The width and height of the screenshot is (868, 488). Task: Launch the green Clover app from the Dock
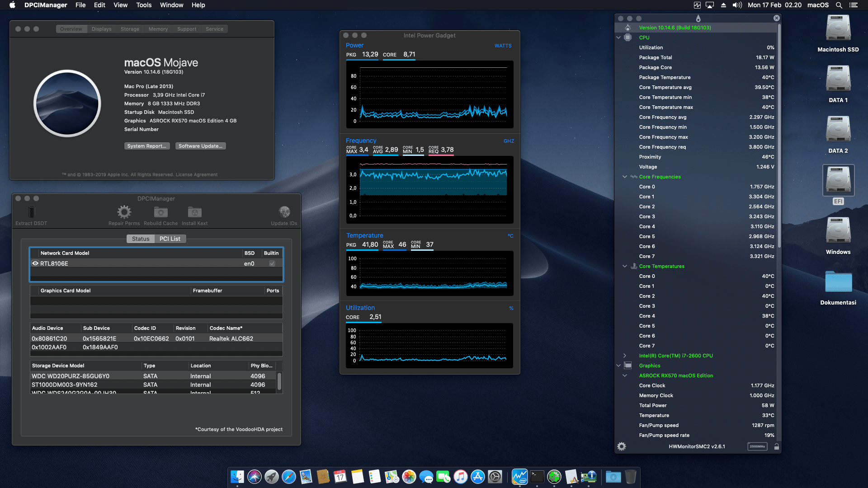(x=554, y=477)
